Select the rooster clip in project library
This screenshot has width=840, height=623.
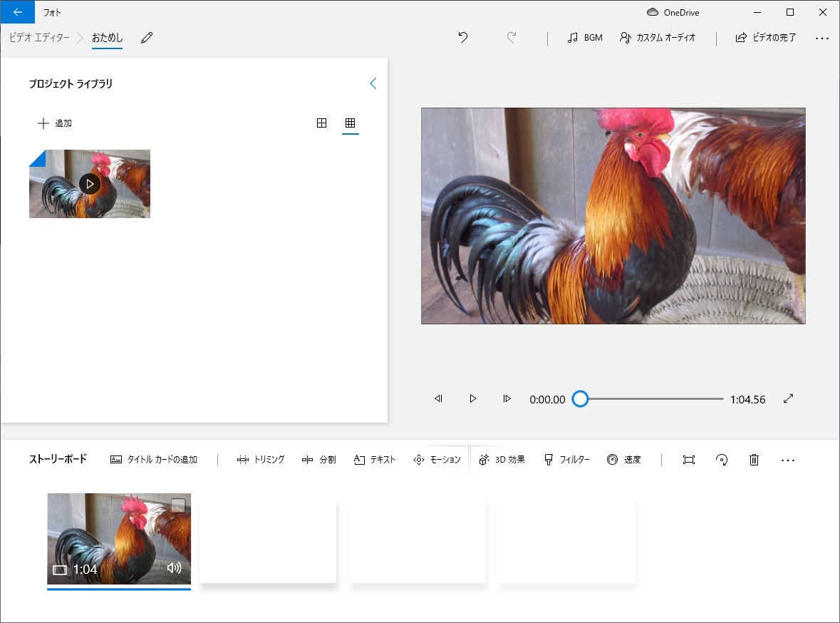coord(90,184)
